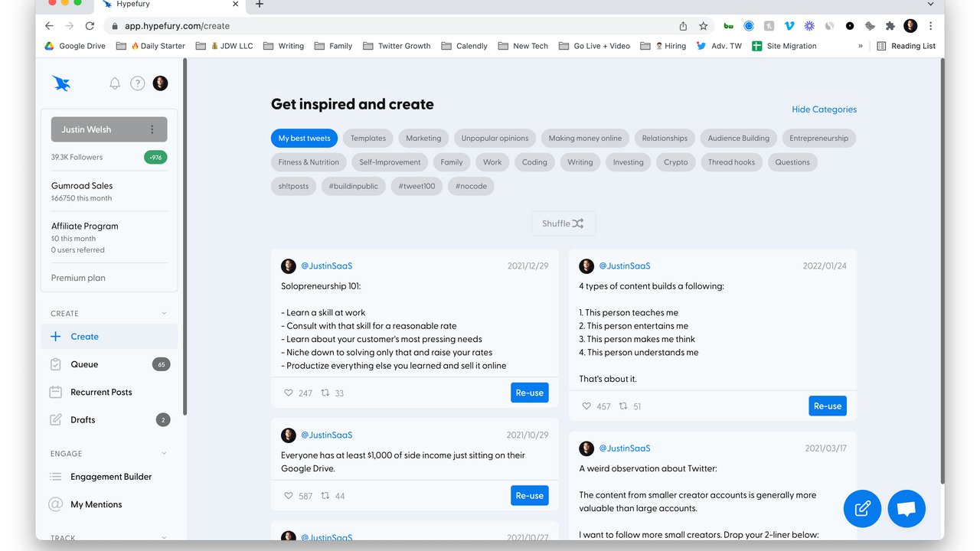980x551 pixels.
Task: Open the floating compose tweet button
Action: [863, 509]
